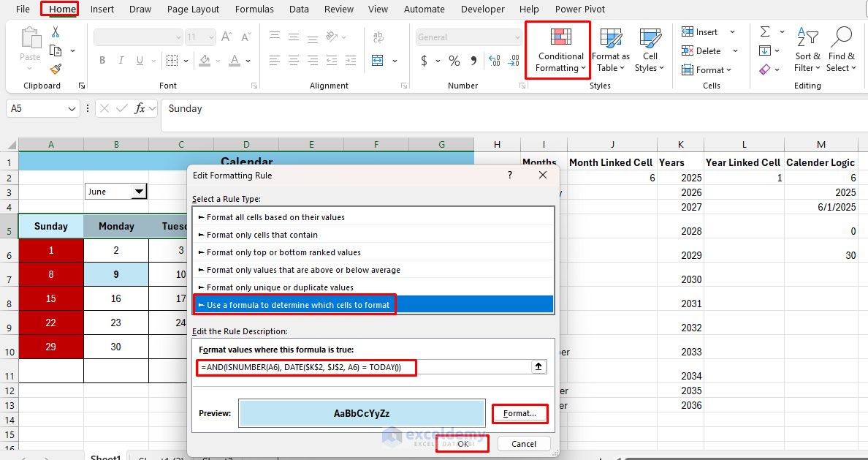
Task: Click the collapse dialog range selector arrow
Action: (x=538, y=367)
